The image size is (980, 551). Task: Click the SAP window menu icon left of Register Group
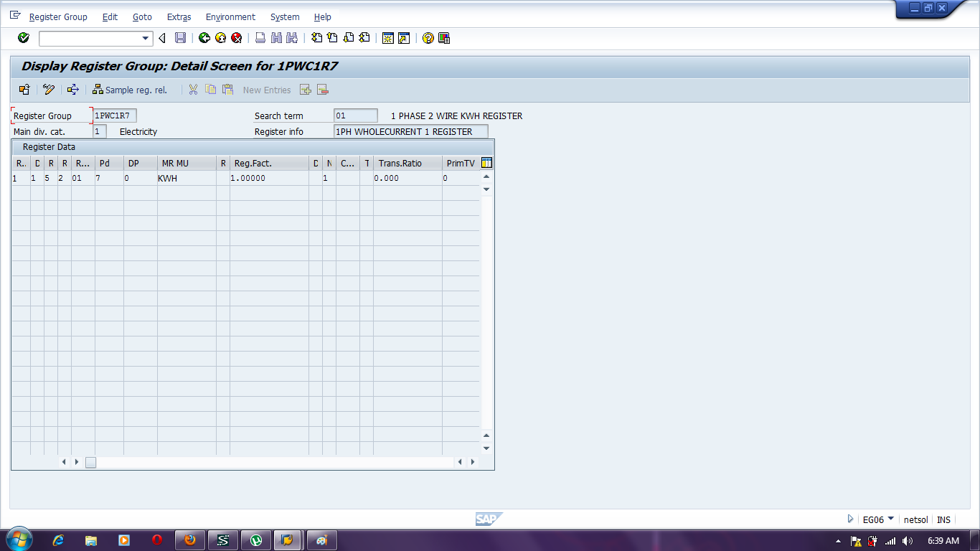pyautogui.click(x=15, y=15)
